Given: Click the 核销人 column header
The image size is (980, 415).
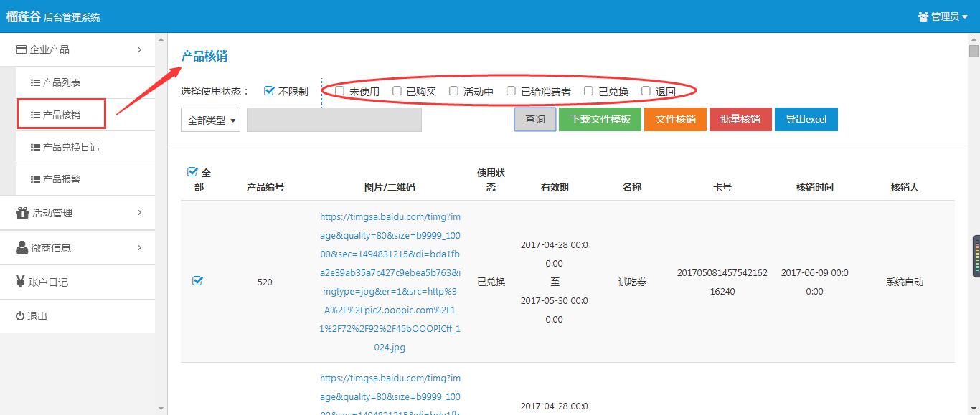Looking at the screenshot, I should pos(905,187).
